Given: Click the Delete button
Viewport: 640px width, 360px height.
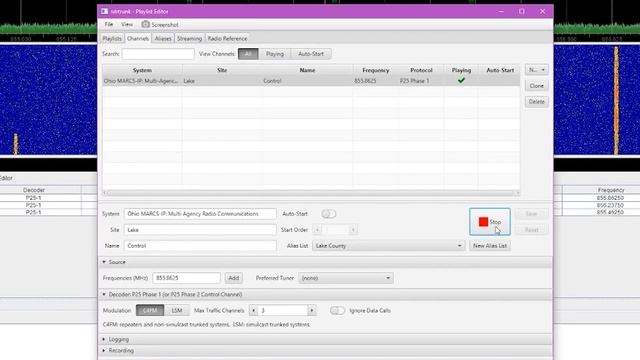Looking at the screenshot, I should click(536, 102).
